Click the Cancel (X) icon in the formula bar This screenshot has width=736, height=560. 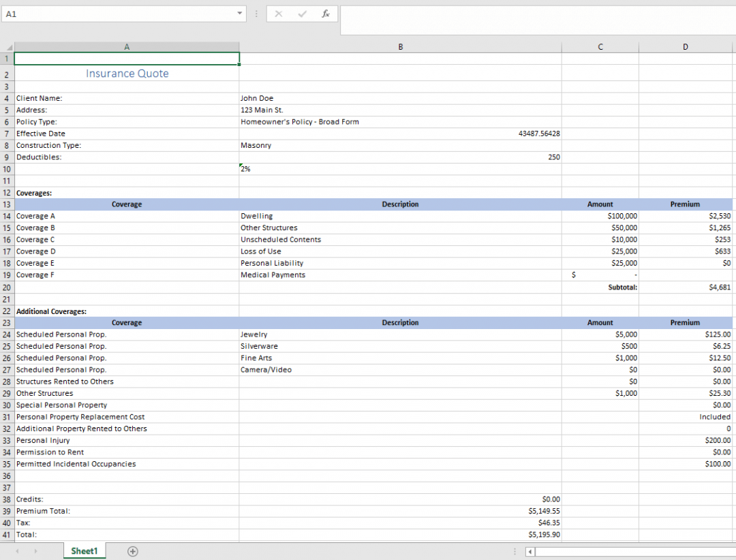pyautogui.click(x=278, y=14)
